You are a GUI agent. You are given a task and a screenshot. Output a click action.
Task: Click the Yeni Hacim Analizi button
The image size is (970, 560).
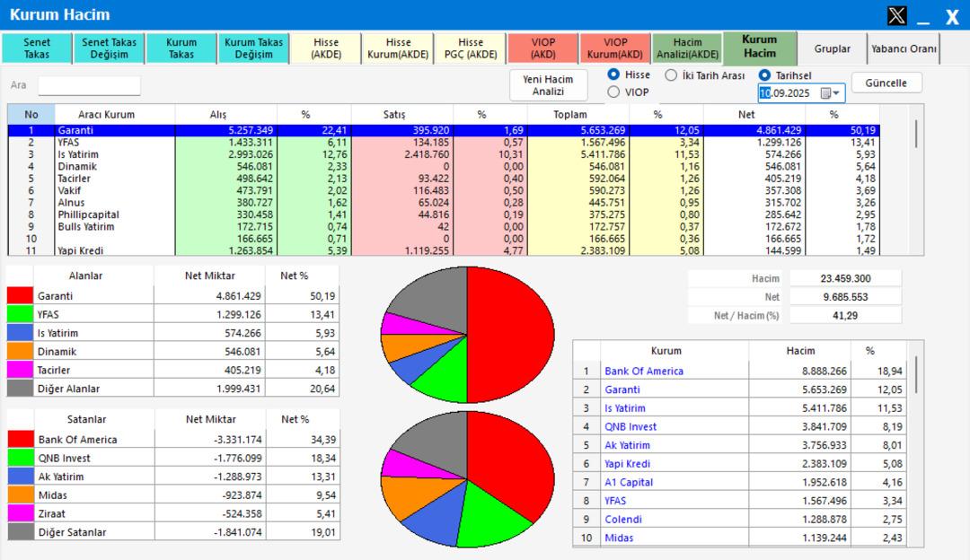point(548,85)
